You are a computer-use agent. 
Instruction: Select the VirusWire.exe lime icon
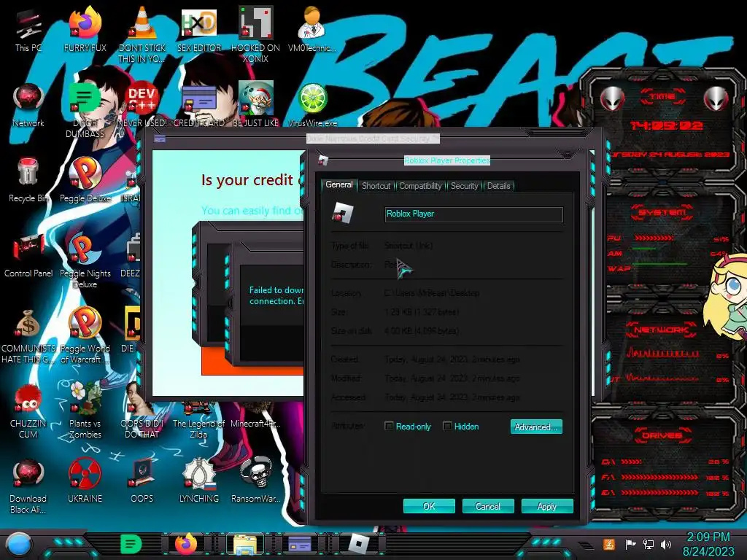point(312,105)
